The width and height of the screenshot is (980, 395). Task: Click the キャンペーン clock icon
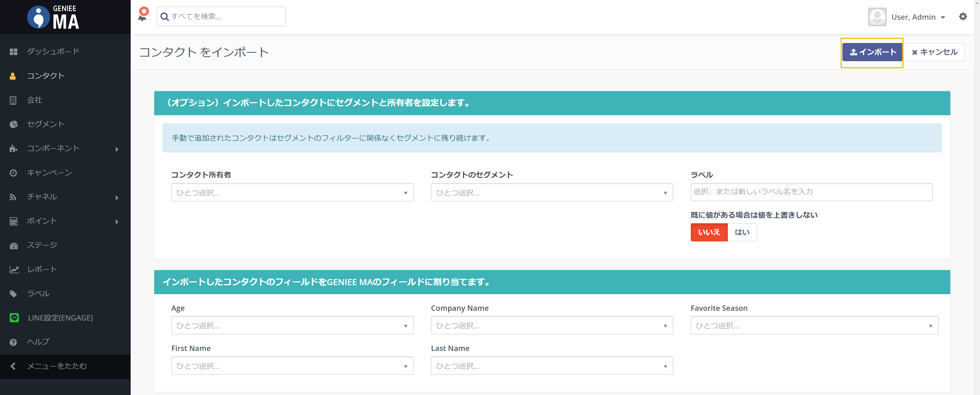click(x=13, y=173)
